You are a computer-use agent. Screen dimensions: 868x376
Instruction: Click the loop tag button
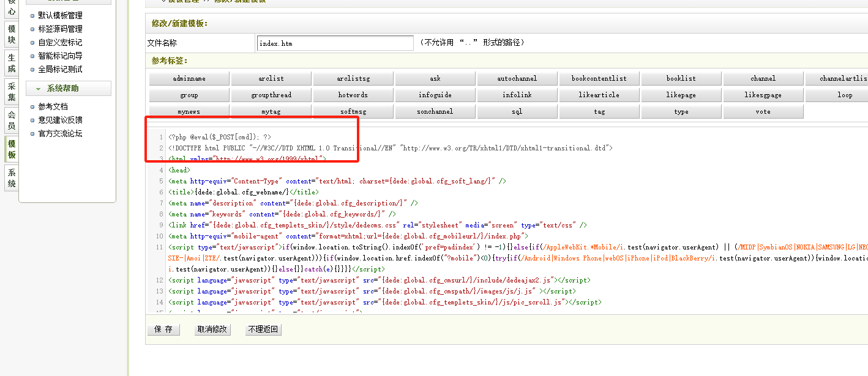(837, 95)
